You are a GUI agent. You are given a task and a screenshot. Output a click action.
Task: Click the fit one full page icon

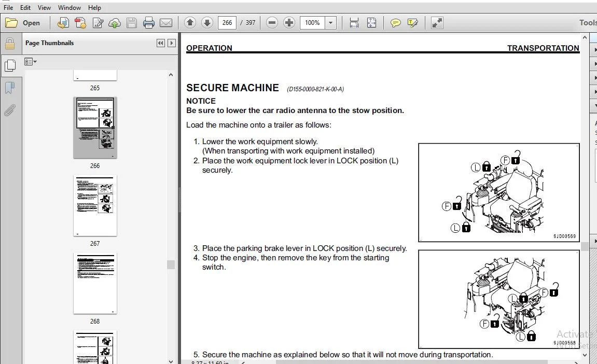pyautogui.click(x=371, y=23)
